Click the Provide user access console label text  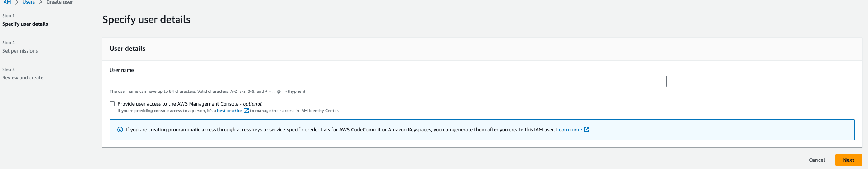click(x=189, y=104)
